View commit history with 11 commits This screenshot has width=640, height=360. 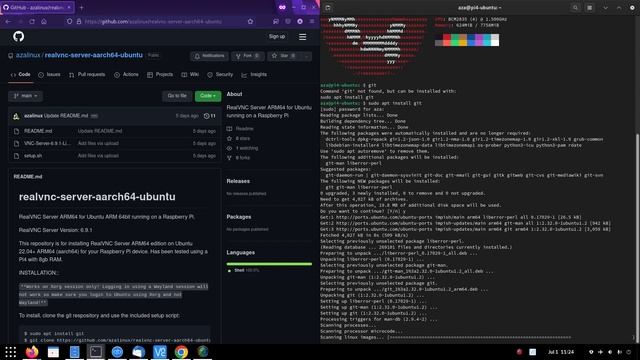click(209, 116)
